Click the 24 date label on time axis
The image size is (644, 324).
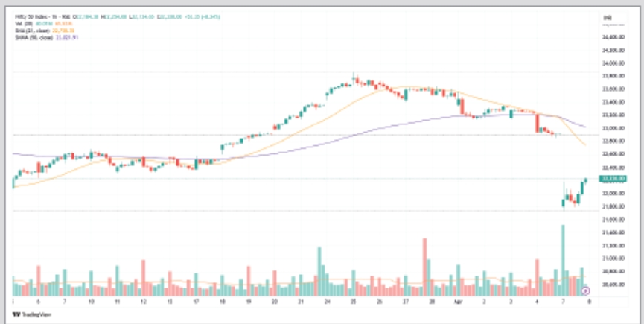point(327,302)
